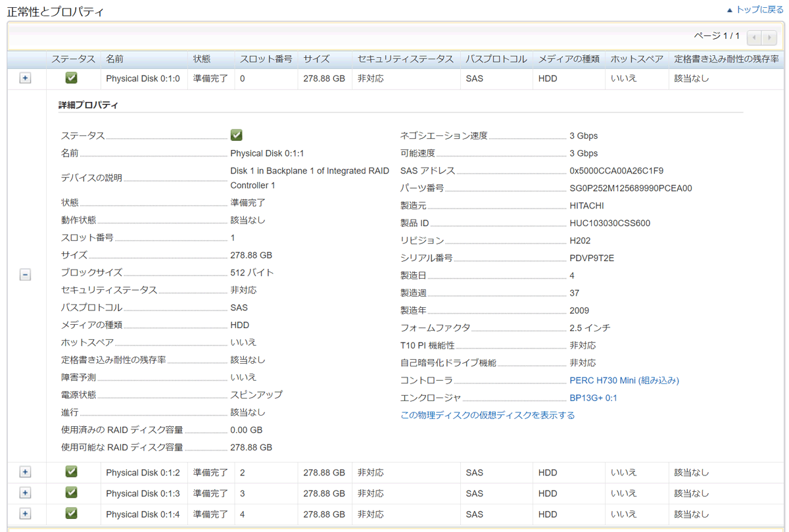Select Physical Disk 0:1:0 name cell
Viewport: 789px width, 532px height.
click(143, 78)
